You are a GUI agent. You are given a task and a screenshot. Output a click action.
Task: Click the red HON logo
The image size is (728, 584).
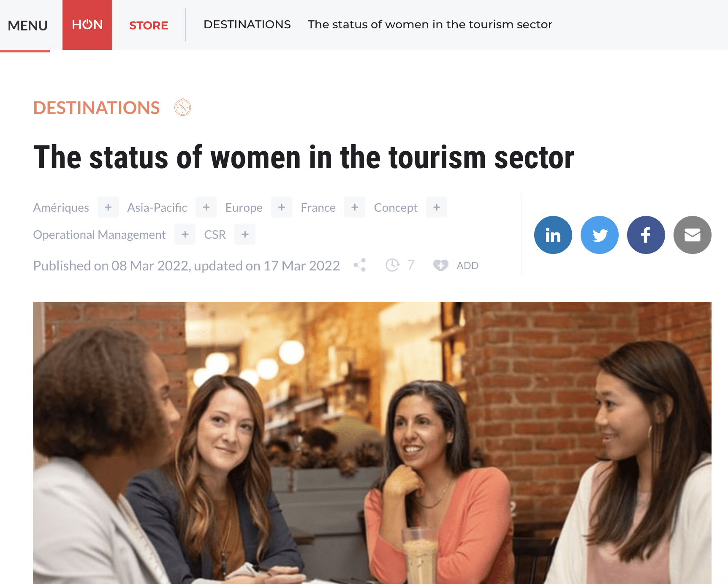87,25
